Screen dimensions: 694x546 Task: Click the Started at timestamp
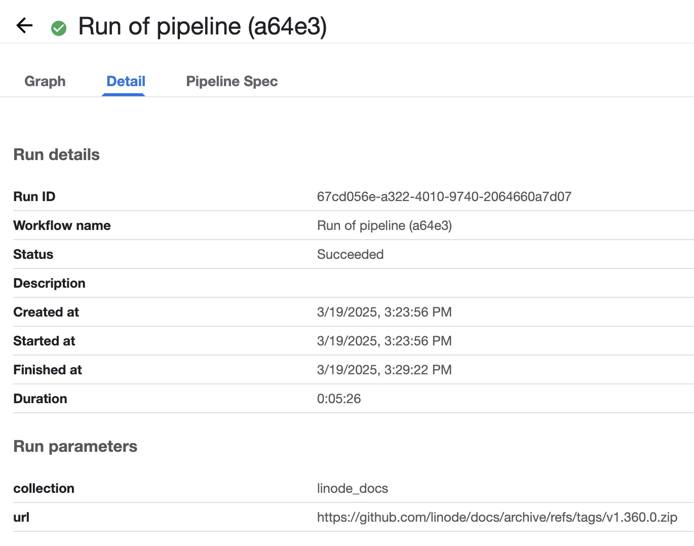pyautogui.click(x=384, y=341)
